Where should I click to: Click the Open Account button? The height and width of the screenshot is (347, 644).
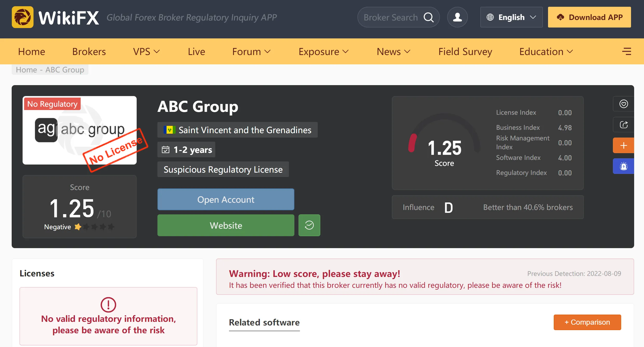point(226,199)
